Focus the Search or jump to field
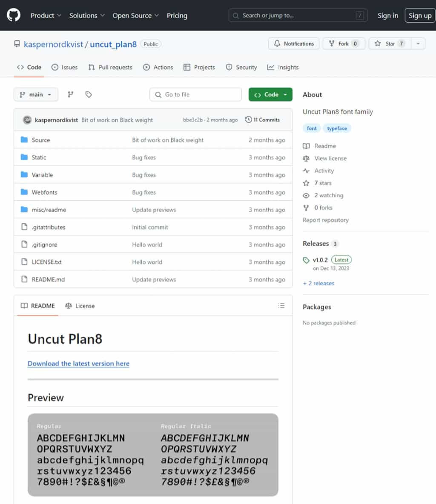 tap(298, 15)
